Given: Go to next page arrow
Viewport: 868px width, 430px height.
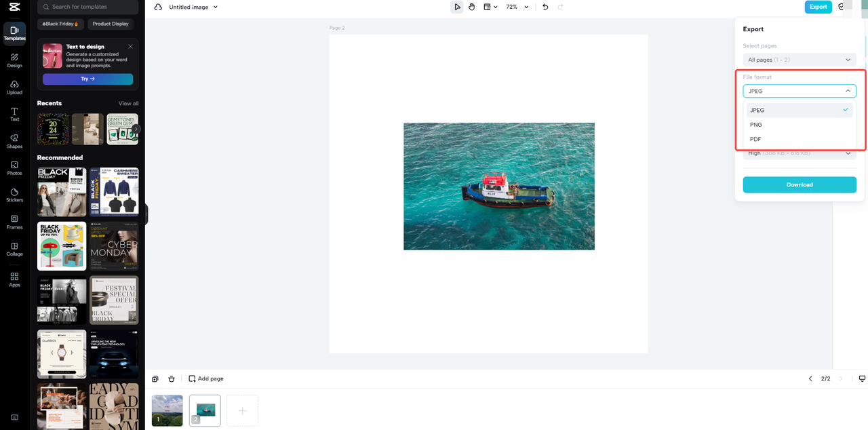Looking at the screenshot, I should pyautogui.click(x=841, y=378).
